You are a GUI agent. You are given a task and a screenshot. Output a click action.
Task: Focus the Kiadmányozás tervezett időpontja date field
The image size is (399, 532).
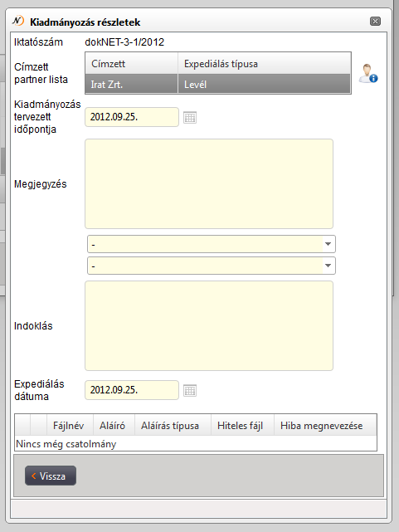pyautogui.click(x=132, y=117)
